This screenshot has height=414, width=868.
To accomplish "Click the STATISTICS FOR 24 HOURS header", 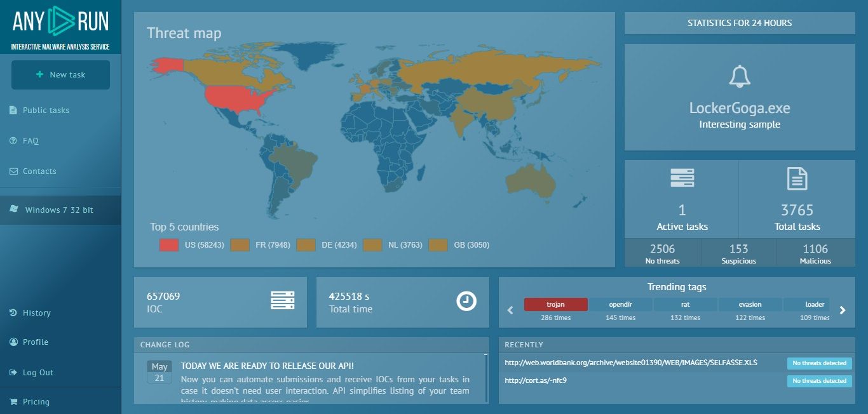I will click(x=740, y=23).
